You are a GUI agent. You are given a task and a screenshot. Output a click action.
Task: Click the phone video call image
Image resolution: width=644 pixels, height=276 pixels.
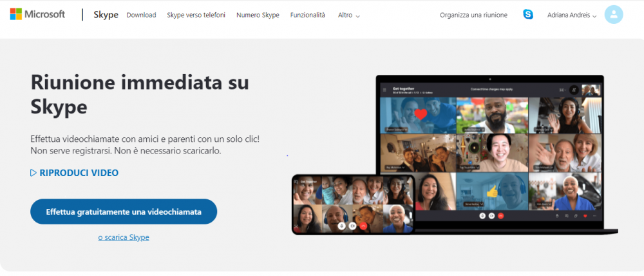353,204
